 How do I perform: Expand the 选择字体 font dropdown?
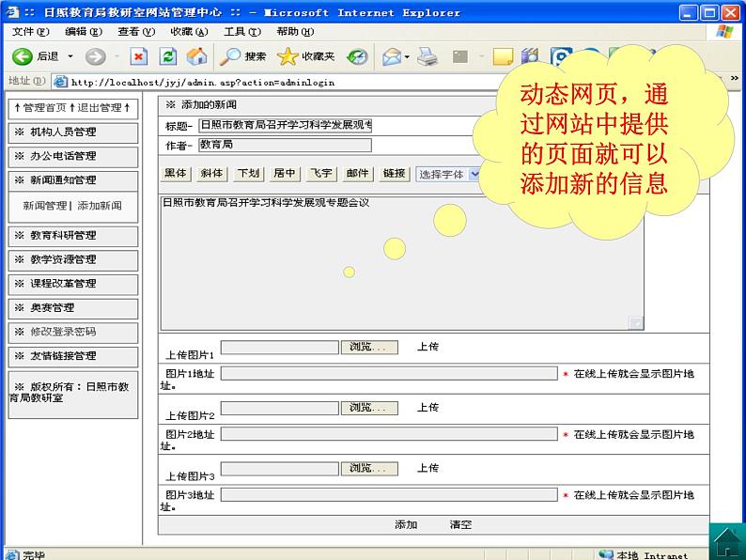click(474, 174)
